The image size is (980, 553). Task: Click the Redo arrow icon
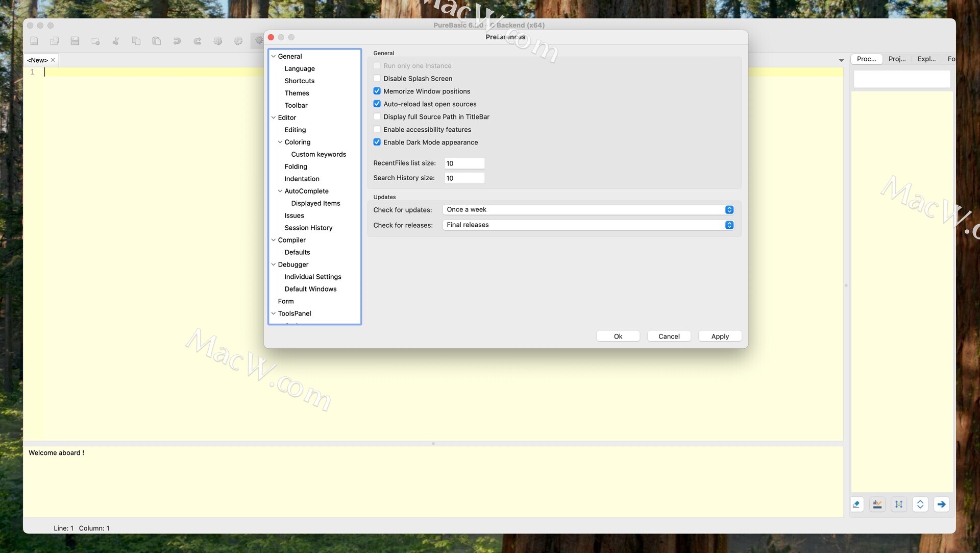tap(198, 41)
